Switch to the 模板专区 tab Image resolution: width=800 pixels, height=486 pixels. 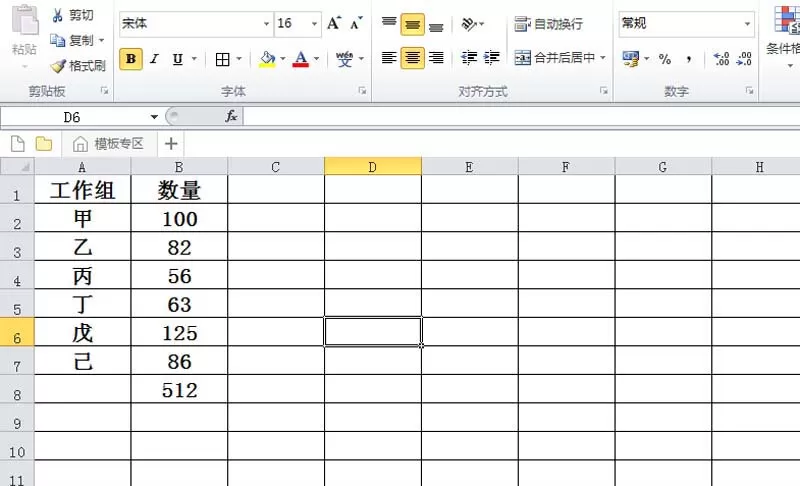[109, 144]
